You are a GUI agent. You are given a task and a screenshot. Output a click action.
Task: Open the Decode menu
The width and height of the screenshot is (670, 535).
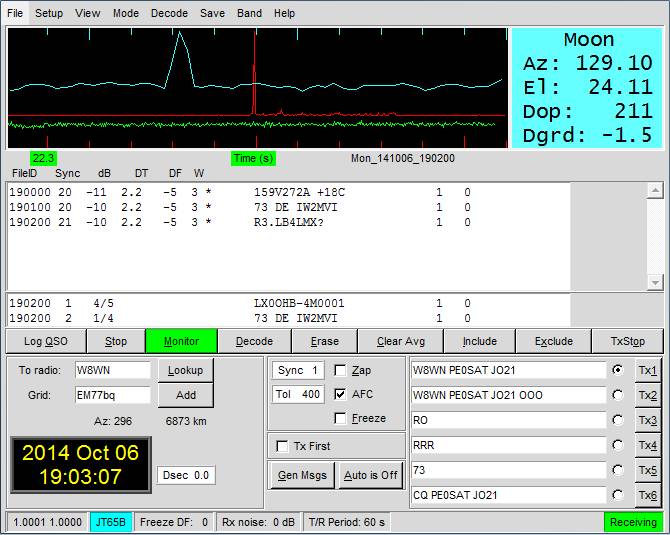(x=169, y=13)
